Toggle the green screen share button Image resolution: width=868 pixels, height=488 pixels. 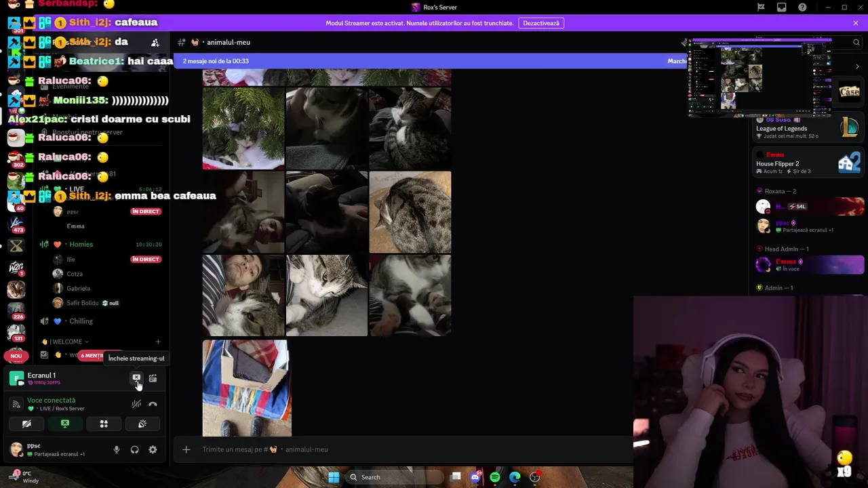point(65,424)
